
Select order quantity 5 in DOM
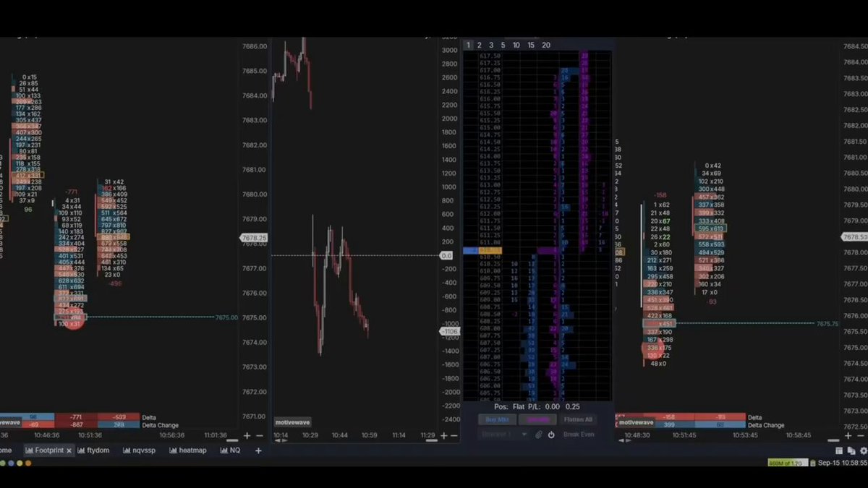pyautogui.click(x=503, y=45)
